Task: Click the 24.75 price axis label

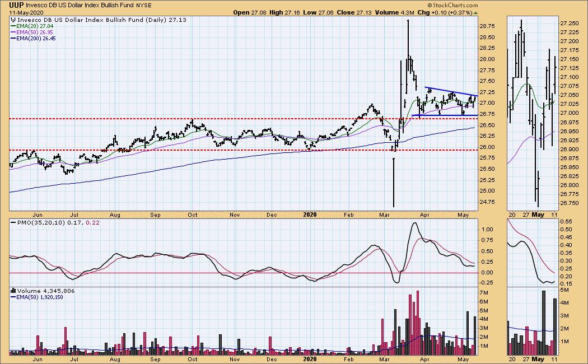Action: click(487, 202)
